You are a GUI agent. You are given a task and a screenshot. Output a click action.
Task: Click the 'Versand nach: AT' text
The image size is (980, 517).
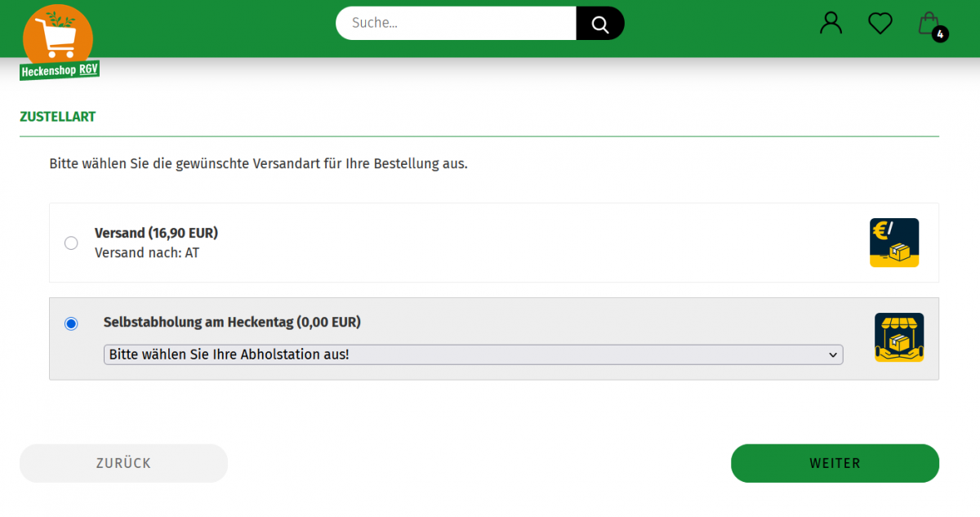click(147, 252)
